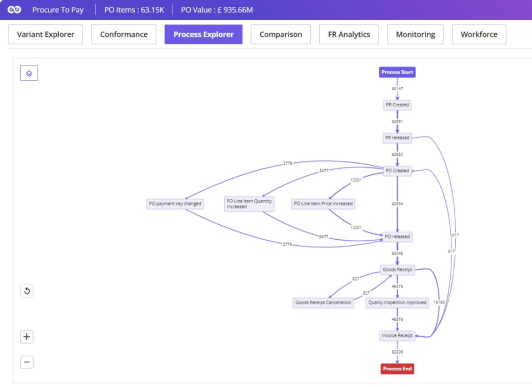Select the Goods Receipt Cancellation node
532x387 pixels.
point(323,303)
